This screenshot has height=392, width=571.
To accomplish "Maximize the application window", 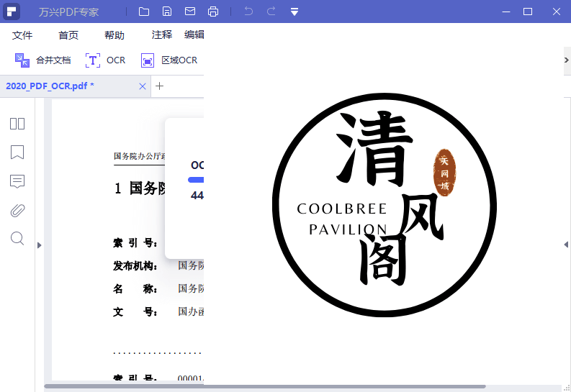I will 528,12.
